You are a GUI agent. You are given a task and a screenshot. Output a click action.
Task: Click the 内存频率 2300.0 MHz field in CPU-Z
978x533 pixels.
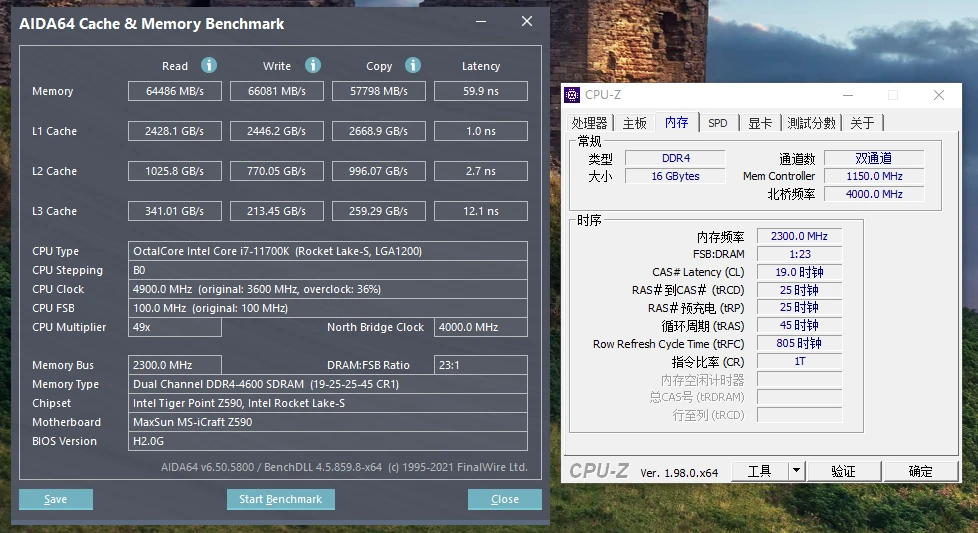pos(800,236)
